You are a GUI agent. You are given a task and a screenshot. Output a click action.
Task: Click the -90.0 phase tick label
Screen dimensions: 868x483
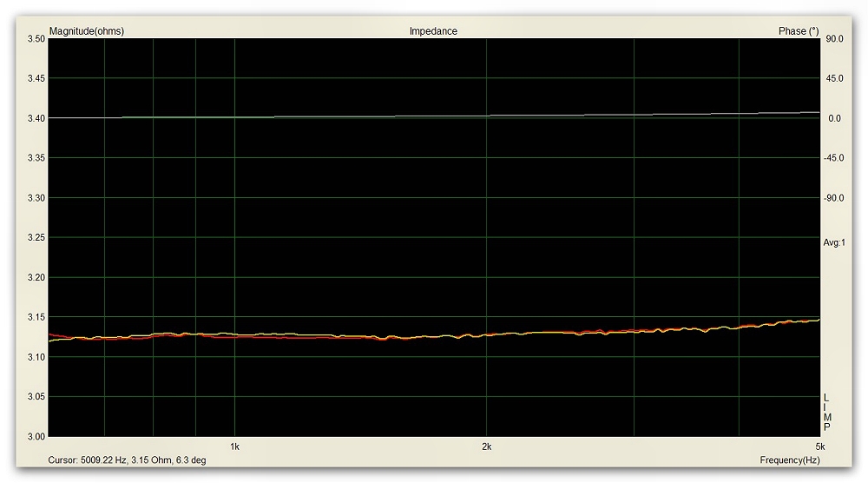click(832, 198)
